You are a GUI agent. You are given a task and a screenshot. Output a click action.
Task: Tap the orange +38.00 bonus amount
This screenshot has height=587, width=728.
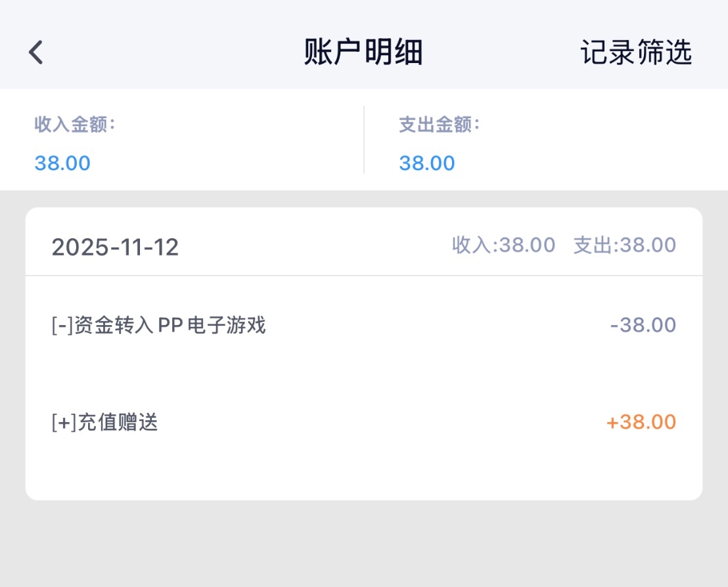pyautogui.click(x=641, y=422)
